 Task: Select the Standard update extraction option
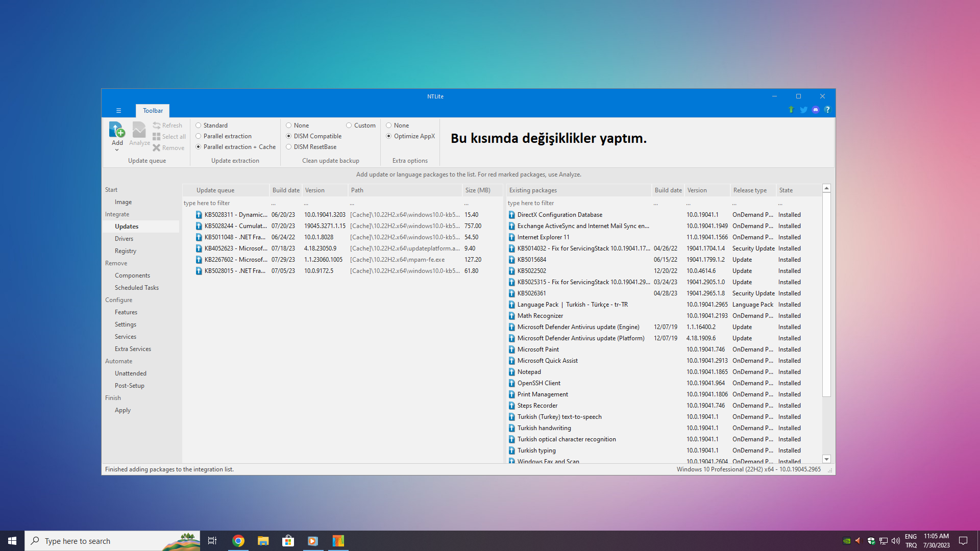pyautogui.click(x=199, y=126)
